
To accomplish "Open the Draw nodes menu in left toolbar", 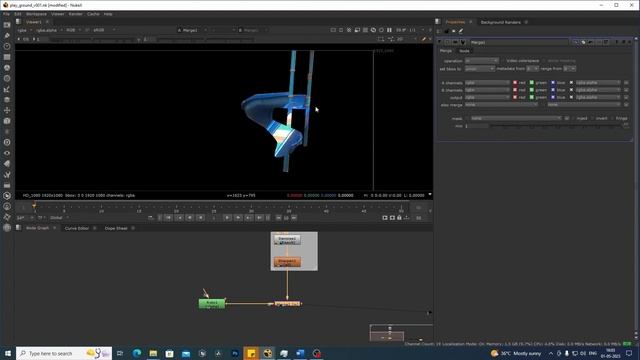I will point(7,36).
